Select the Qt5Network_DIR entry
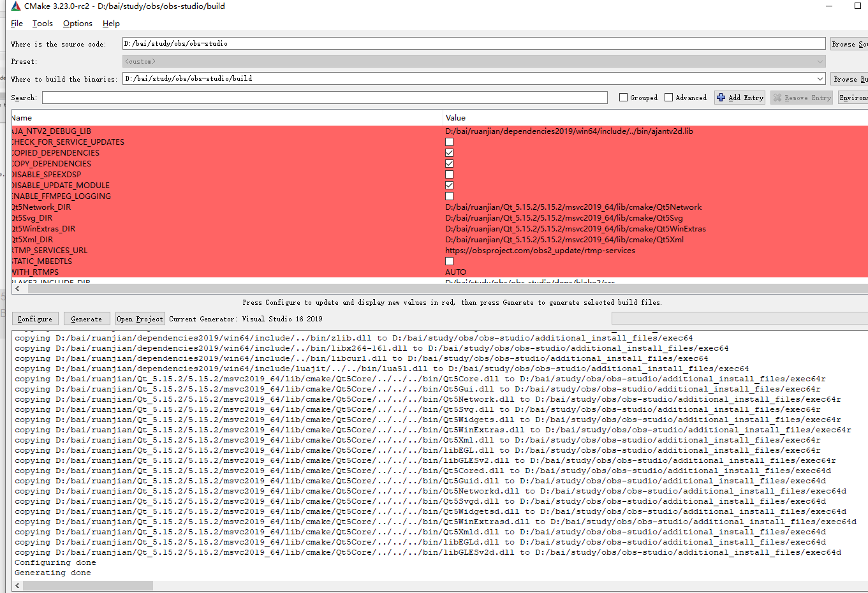 click(41, 207)
